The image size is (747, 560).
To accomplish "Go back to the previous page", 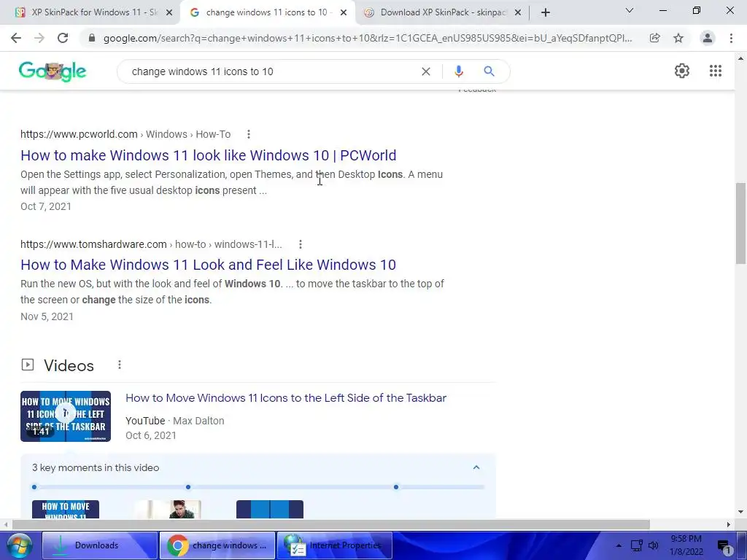I will point(16,38).
